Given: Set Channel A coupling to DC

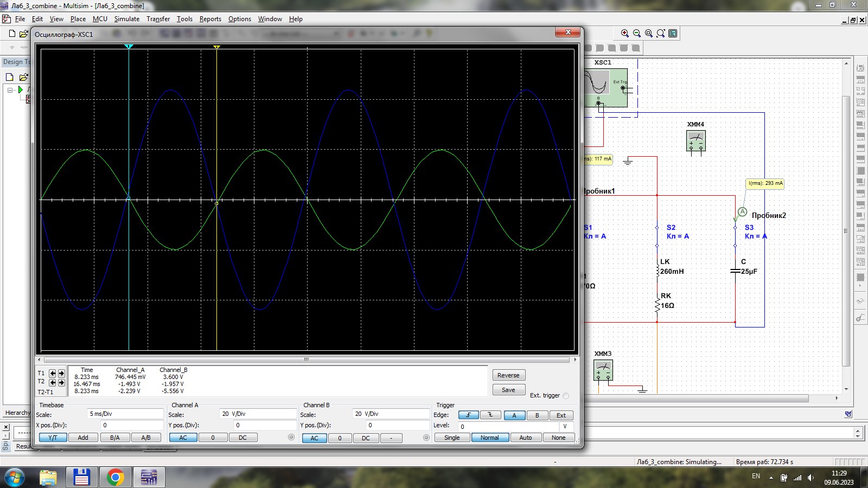Looking at the screenshot, I should (242, 438).
